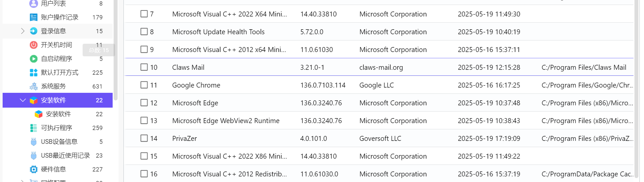Collapse the 安装软件 tree node

[23, 100]
